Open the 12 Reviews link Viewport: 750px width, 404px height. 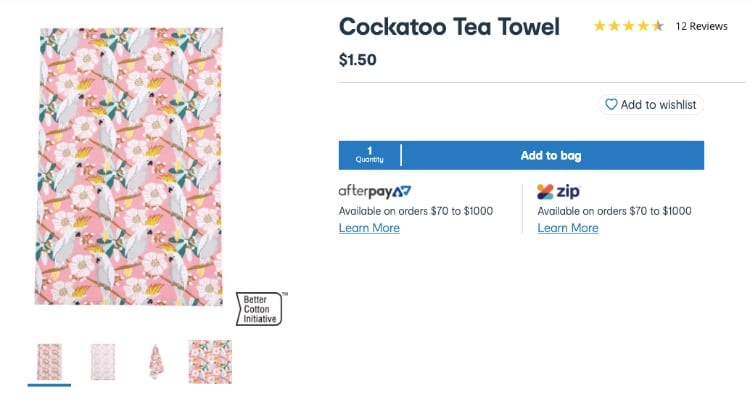pyautogui.click(x=701, y=26)
